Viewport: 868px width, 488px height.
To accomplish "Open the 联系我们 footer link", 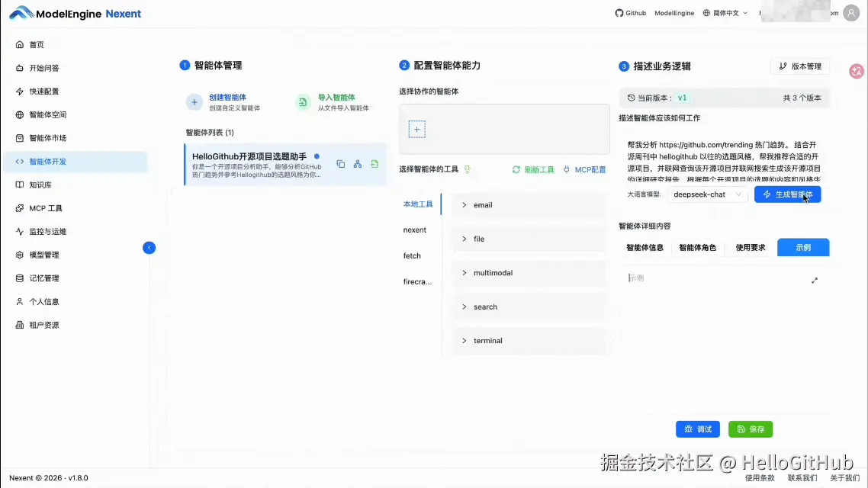I will click(x=802, y=478).
